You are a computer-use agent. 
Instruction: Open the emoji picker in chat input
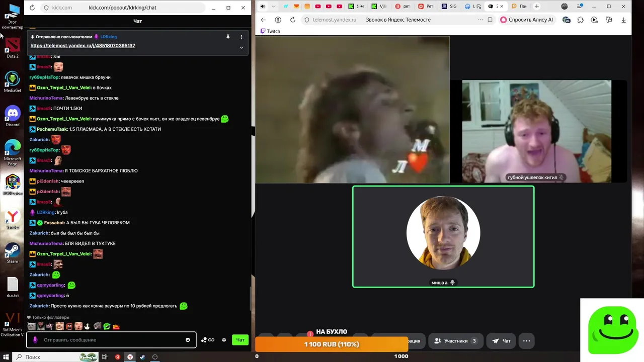tap(188, 340)
